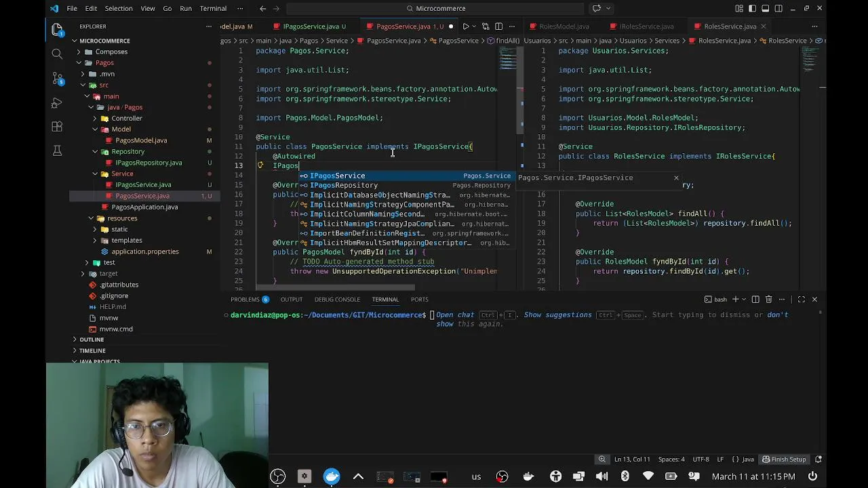Select IPagosRepository autocomplete suggestion
Image resolution: width=868 pixels, height=488 pixels.
(406, 185)
